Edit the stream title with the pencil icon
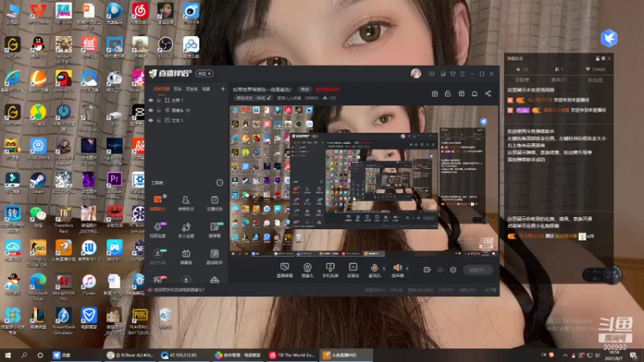 coord(269,98)
